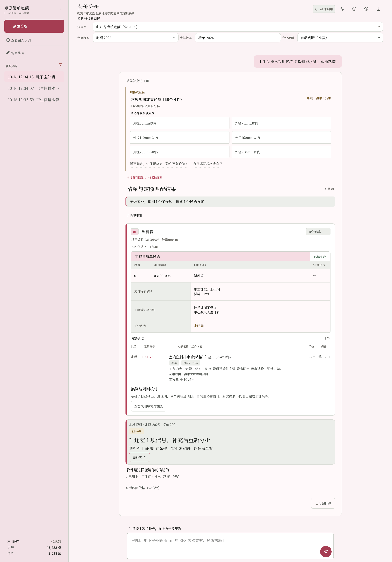
Task: Click the user message bubble 卫生间排水采用PVC-U
Action: (x=298, y=62)
